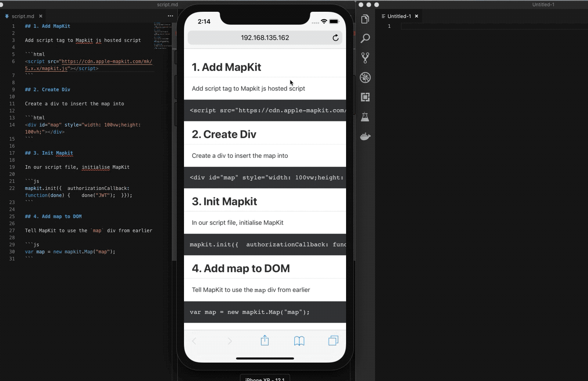The height and width of the screenshot is (381, 588).
Task: Click the div id="map" code line in editor
Action: tap(83, 128)
